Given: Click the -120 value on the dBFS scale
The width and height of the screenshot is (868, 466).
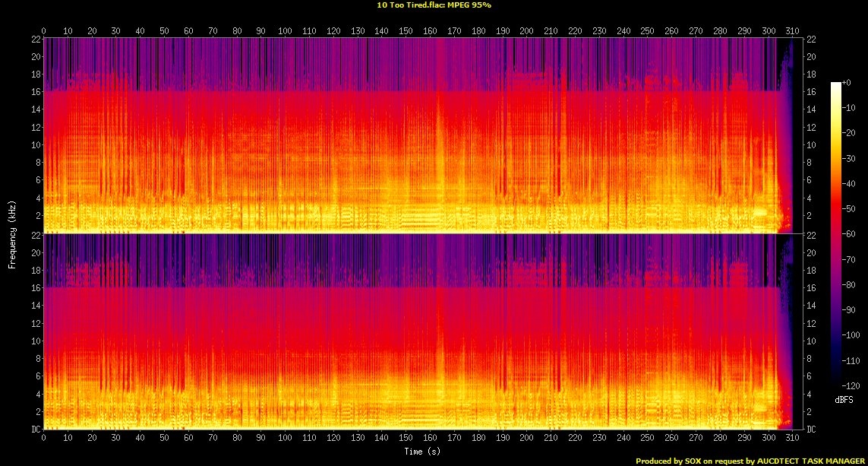Looking at the screenshot, I should [851, 385].
